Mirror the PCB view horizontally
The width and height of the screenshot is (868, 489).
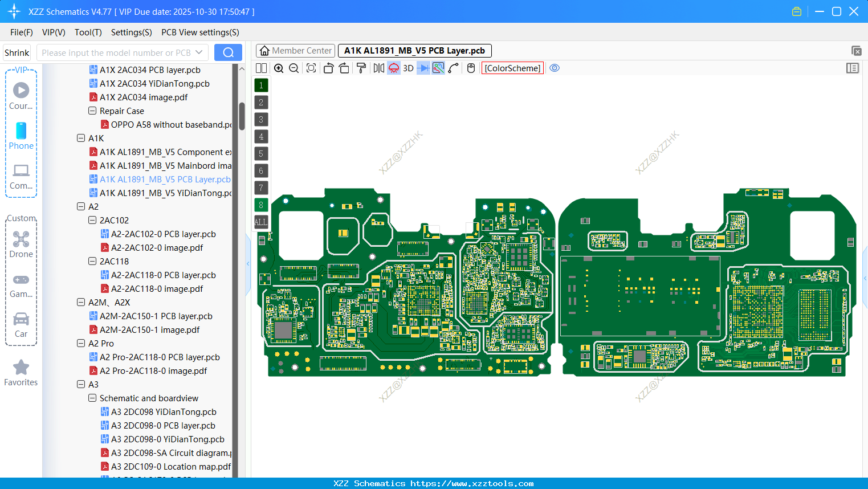click(380, 67)
